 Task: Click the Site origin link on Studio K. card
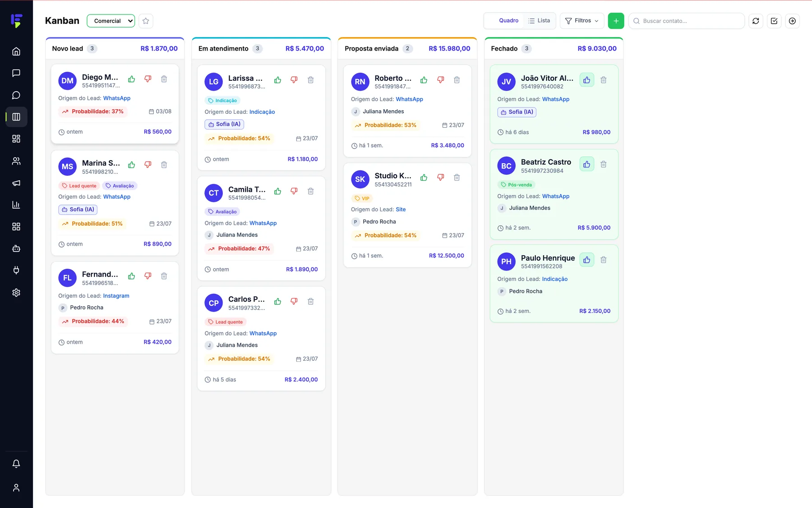[401, 210]
